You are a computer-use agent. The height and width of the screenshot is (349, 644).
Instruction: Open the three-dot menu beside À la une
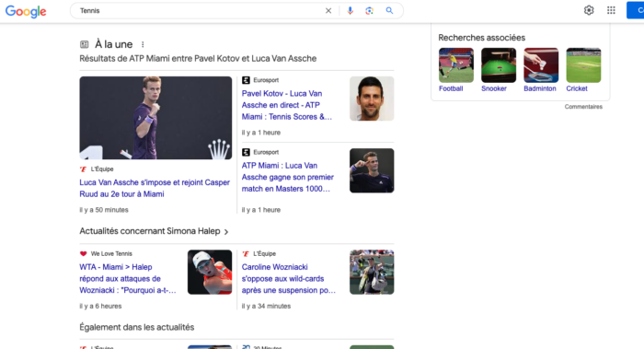coord(143,44)
